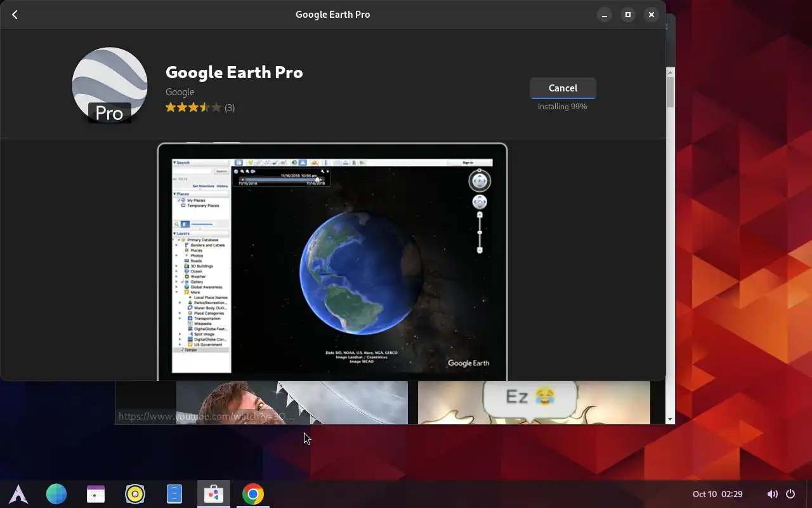
Task: Open the yellow speaker music app
Action: pos(135,494)
